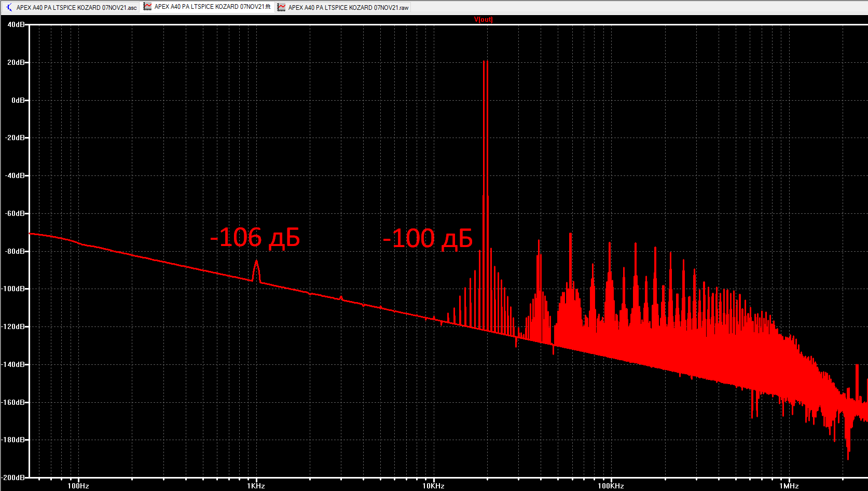Viewport: 868px width, 491px height.
Task: Click the -120dB axis label
Action: tap(13, 326)
